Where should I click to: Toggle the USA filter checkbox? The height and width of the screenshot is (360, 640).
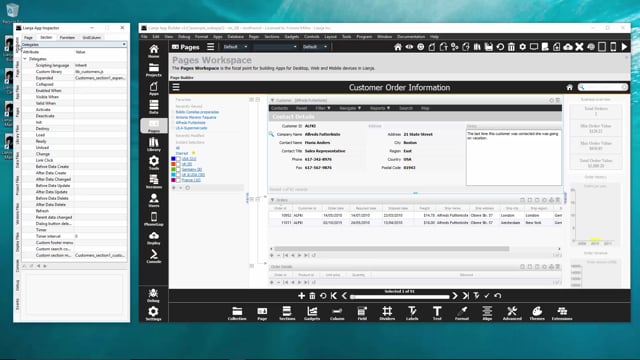(x=178, y=159)
